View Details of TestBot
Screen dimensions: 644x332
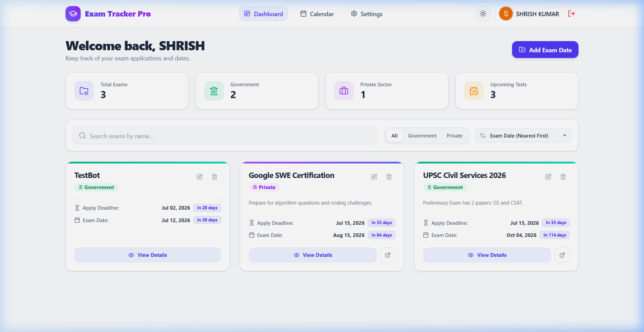pyautogui.click(x=147, y=255)
